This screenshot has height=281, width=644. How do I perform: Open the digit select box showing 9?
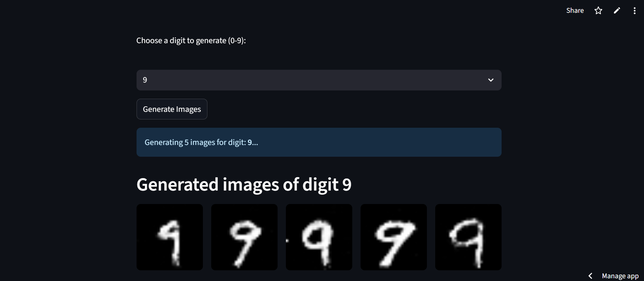click(x=319, y=80)
